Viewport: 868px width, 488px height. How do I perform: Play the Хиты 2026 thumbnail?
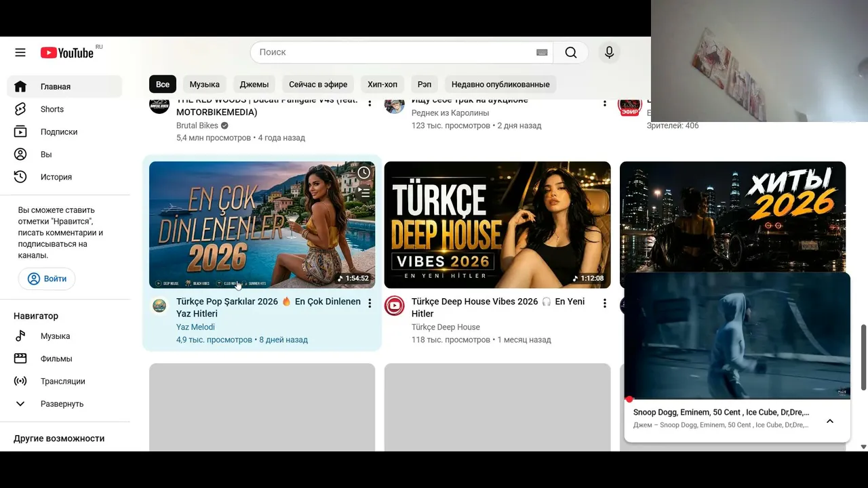coord(732,216)
